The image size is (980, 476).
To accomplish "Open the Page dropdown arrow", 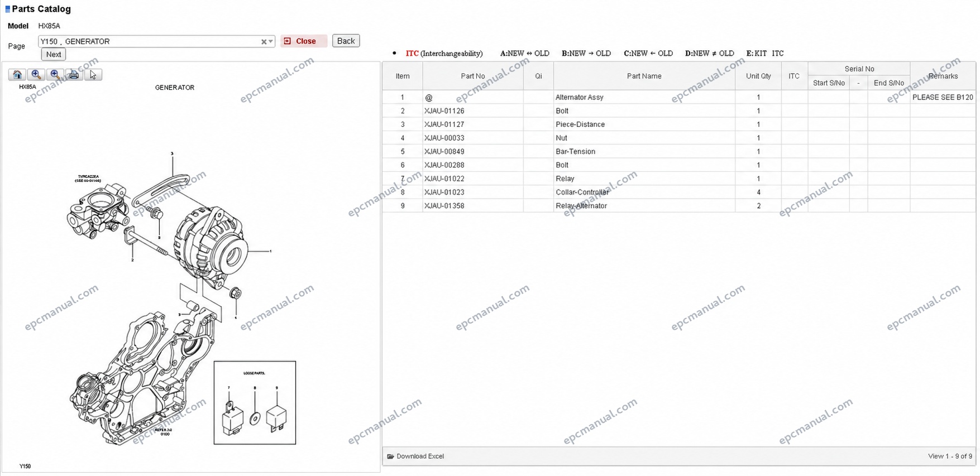I will click(x=271, y=42).
